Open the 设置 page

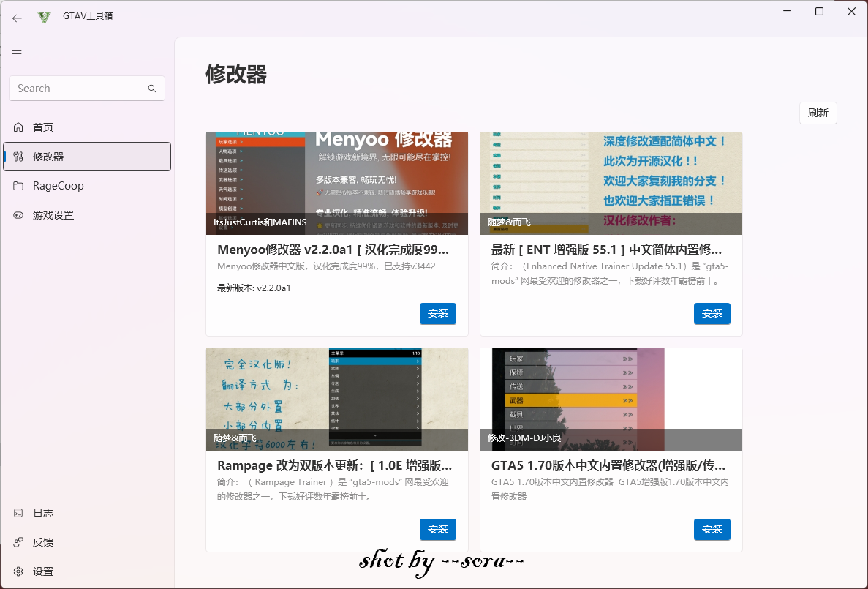coord(87,572)
